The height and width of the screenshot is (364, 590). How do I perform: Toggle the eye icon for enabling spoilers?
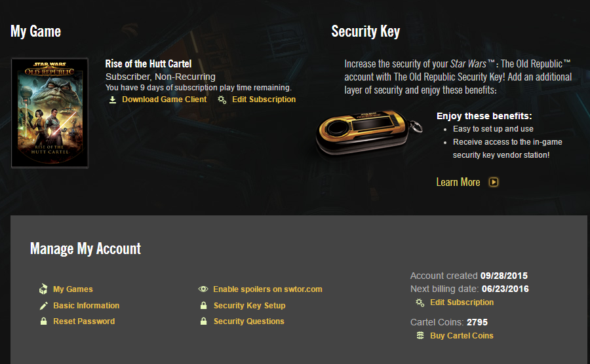(203, 289)
